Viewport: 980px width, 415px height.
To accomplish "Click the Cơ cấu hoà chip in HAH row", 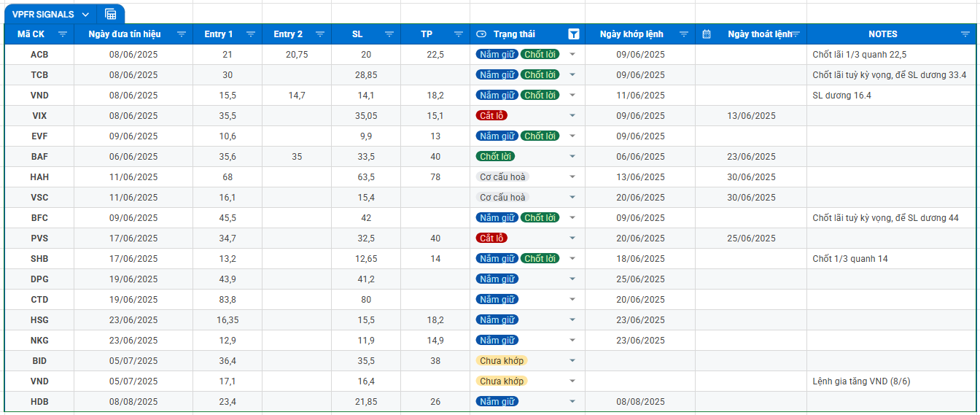I will (502, 177).
